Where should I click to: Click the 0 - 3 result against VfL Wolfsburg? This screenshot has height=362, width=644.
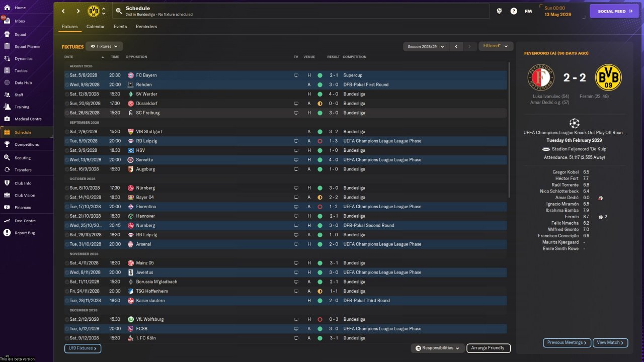334,319
